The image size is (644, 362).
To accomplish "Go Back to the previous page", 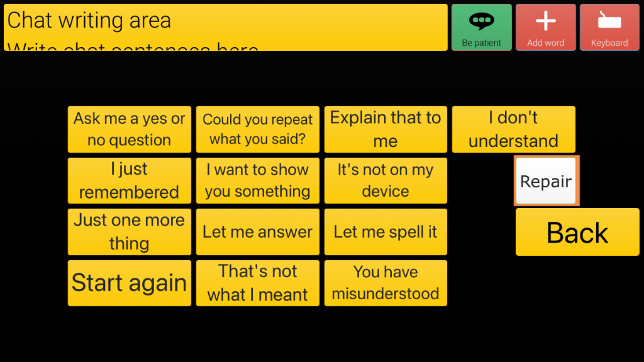I will 577,233.
